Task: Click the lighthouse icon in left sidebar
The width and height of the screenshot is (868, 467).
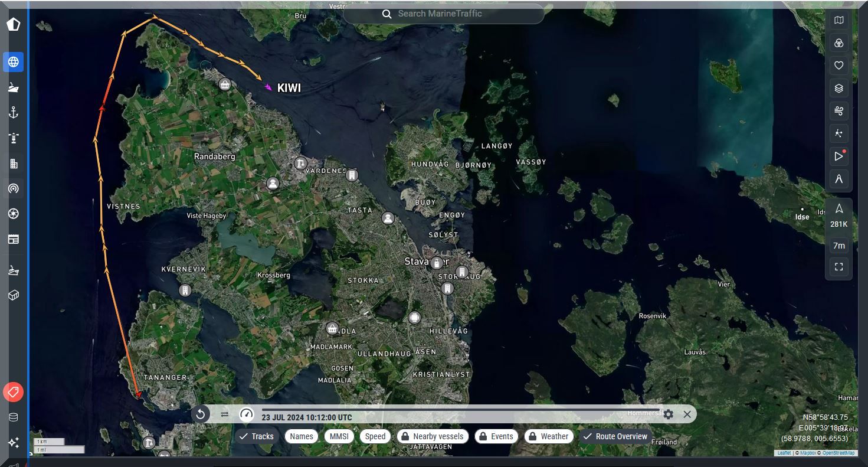Action: [14, 138]
